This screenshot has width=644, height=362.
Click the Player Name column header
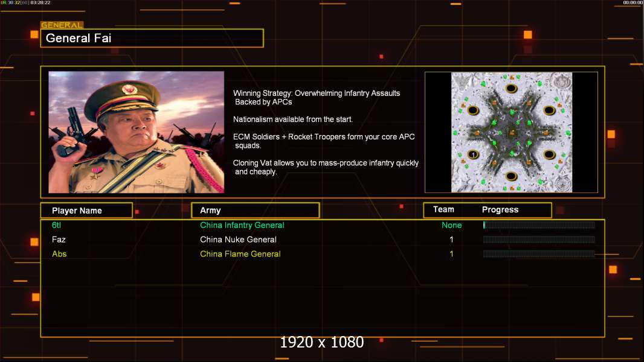click(86, 211)
